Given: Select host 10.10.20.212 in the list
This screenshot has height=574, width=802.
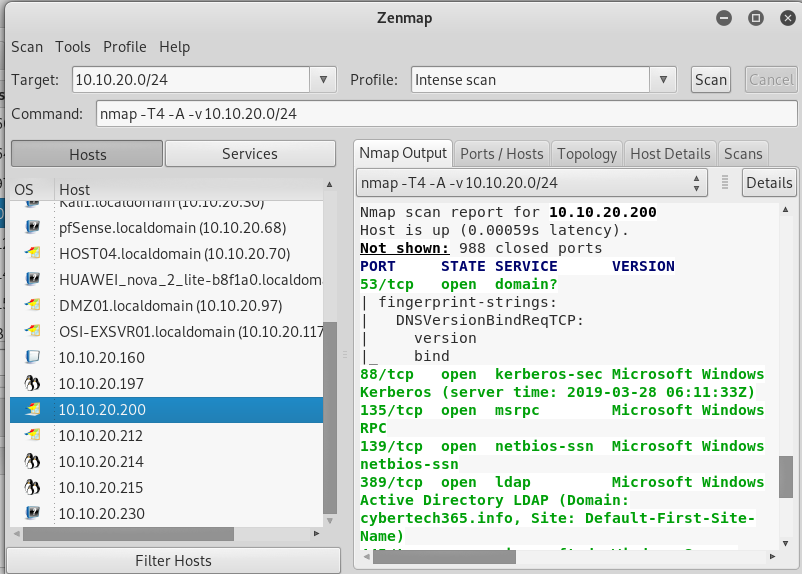Looking at the screenshot, I should (x=167, y=435).
